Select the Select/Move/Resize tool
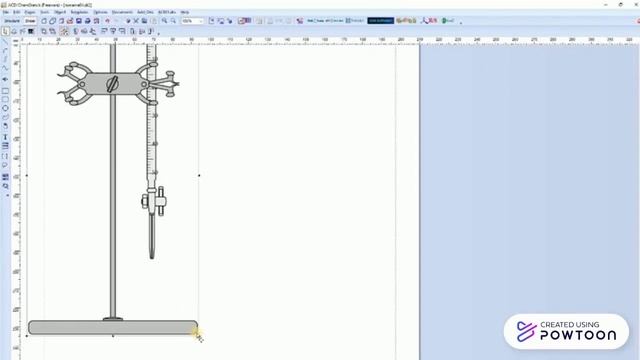The image size is (640, 360). pos(5,31)
